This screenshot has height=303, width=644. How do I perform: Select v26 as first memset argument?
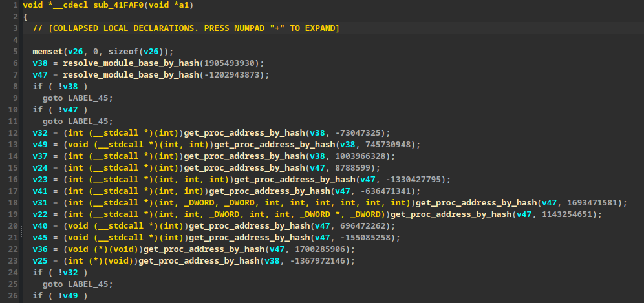pyautogui.click(x=75, y=52)
